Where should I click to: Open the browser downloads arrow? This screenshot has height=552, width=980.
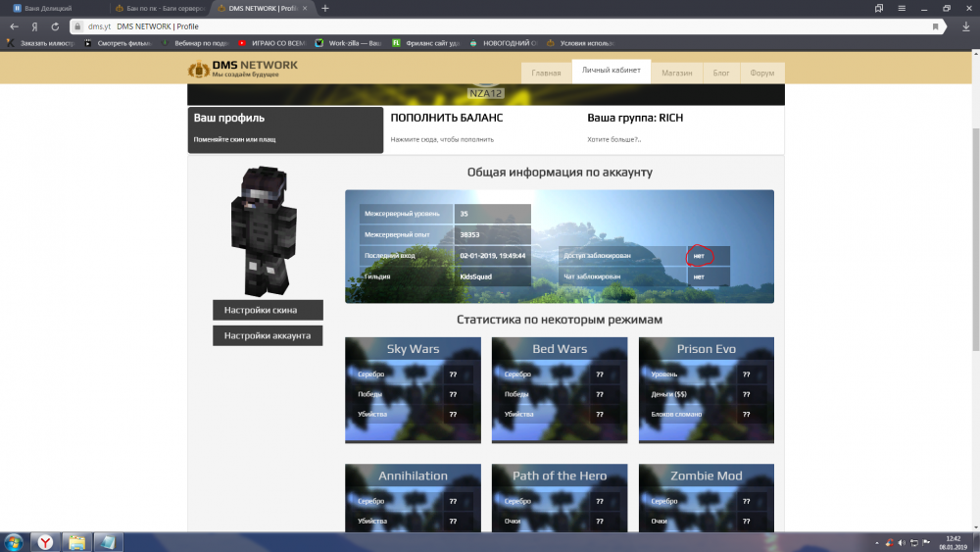(965, 26)
